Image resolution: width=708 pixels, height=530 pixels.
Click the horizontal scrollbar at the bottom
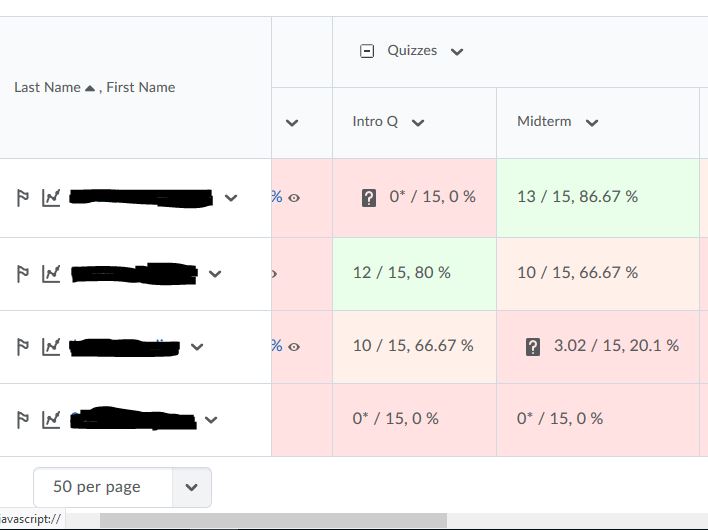click(x=272, y=520)
